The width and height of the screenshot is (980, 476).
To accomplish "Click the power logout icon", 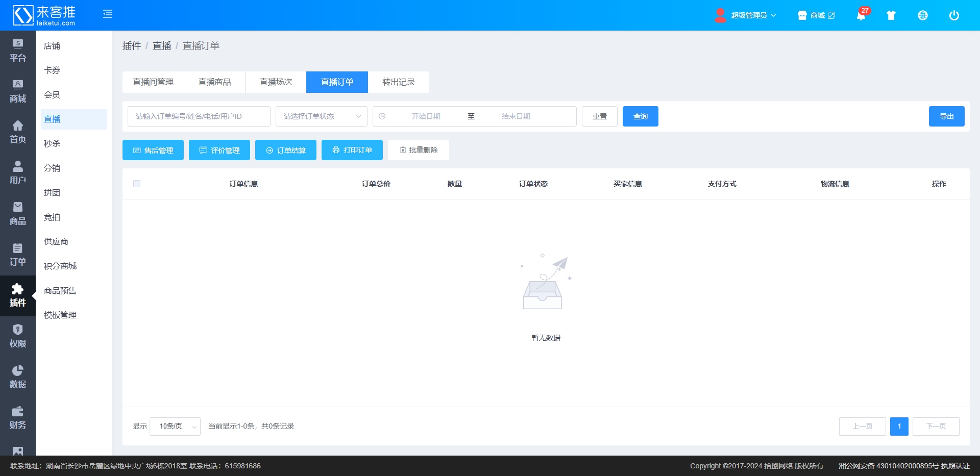I will [954, 15].
